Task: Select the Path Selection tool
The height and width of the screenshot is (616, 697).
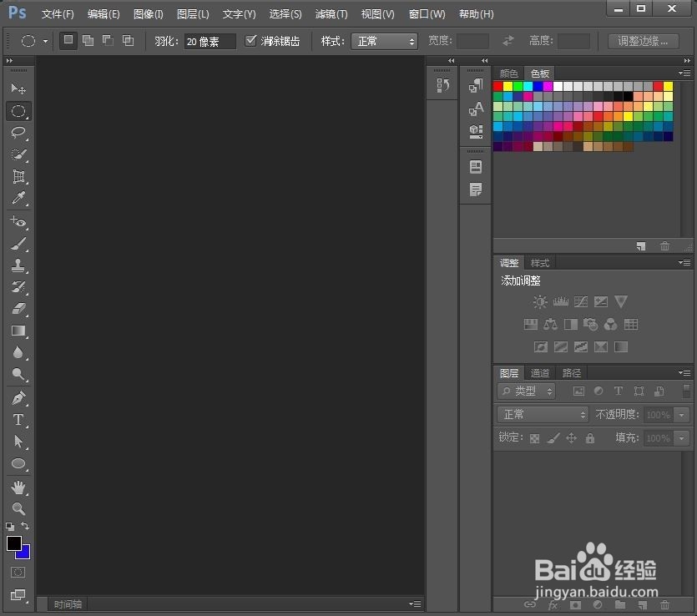Action: pyautogui.click(x=18, y=442)
